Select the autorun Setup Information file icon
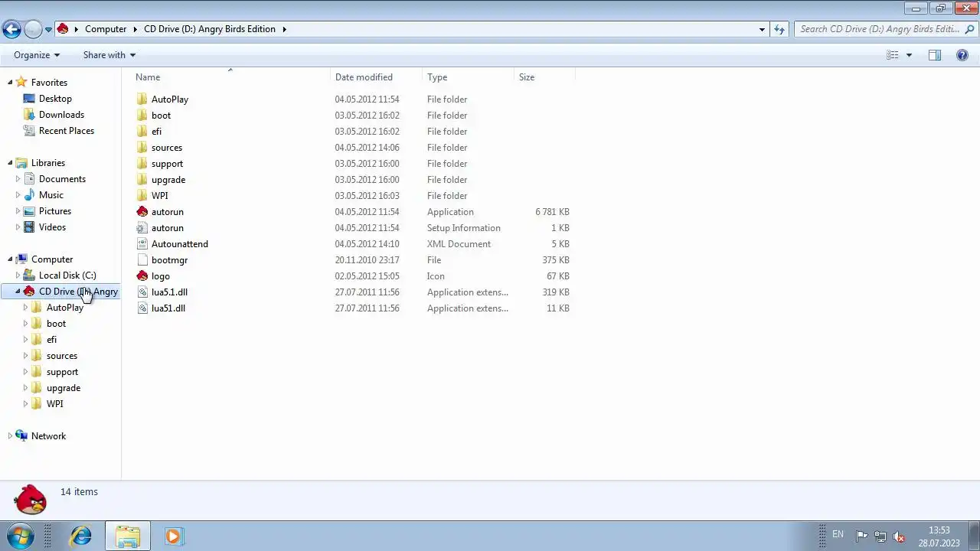This screenshot has height=551, width=980. [142, 228]
